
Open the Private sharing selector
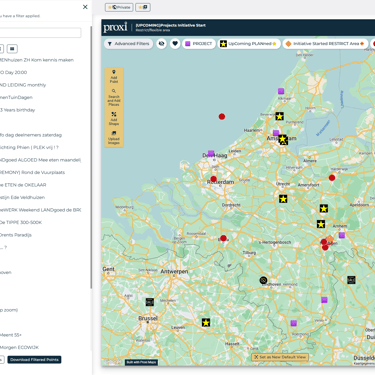point(119,7)
